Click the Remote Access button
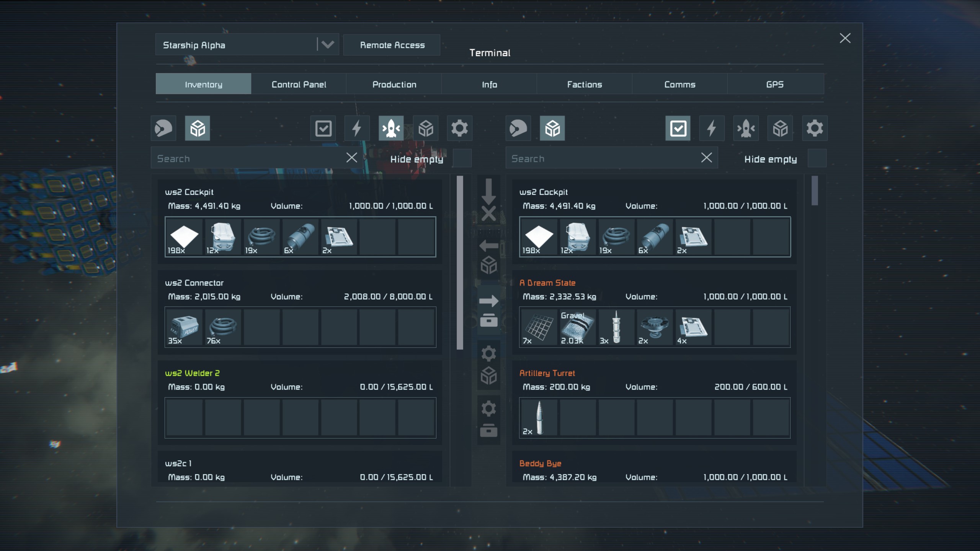This screenshot has width=980, height=551. (x=392, y=45)
